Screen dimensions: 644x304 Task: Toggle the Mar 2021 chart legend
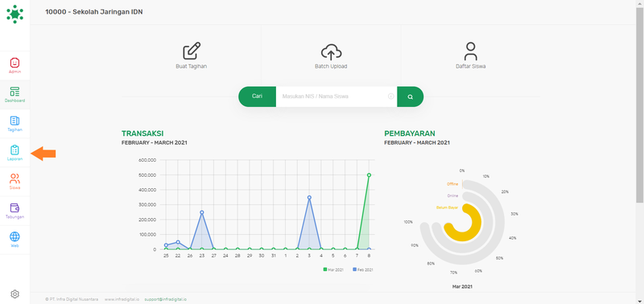coord(334,269)
